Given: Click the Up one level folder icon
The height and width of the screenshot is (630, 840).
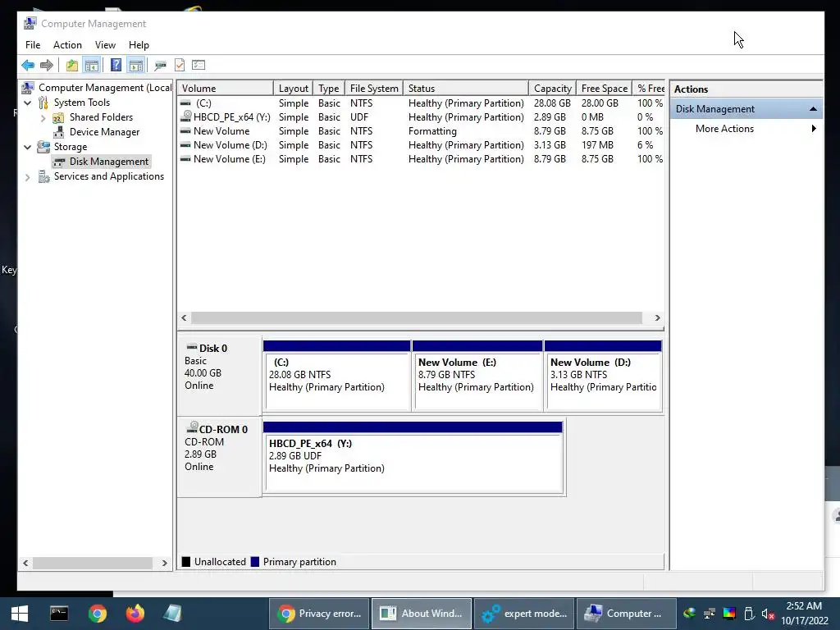Looking at the screenshot, I should [72, 66].
